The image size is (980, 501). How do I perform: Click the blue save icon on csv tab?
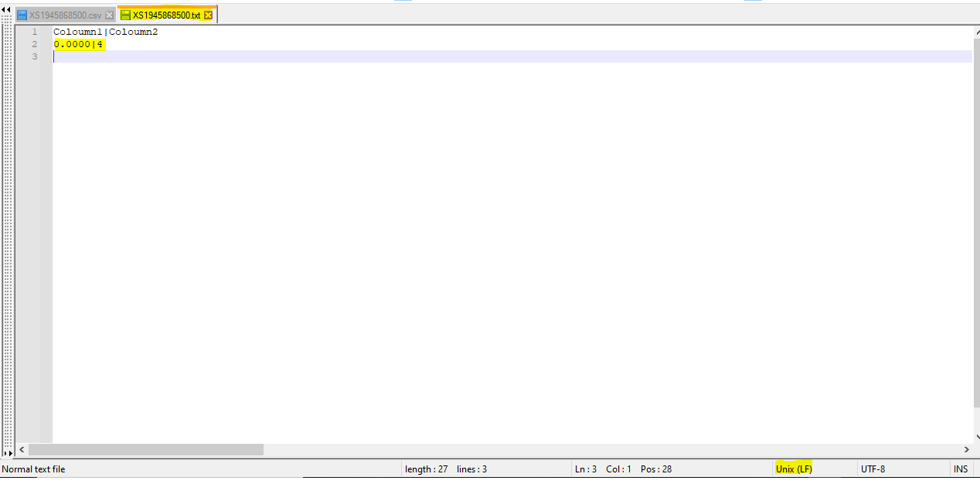pyautogui.click(x=22, y=15)
